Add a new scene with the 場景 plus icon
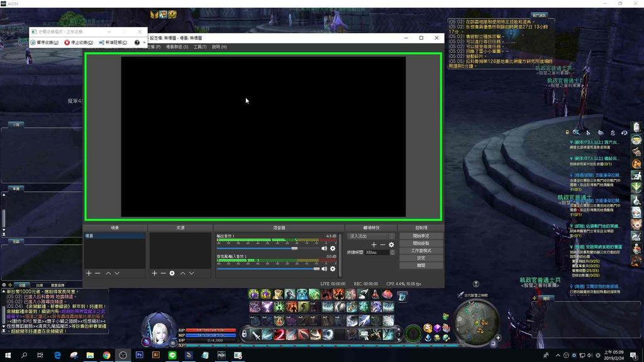Image resolution: width=644 pixels, height=362 pixels. 89,273
